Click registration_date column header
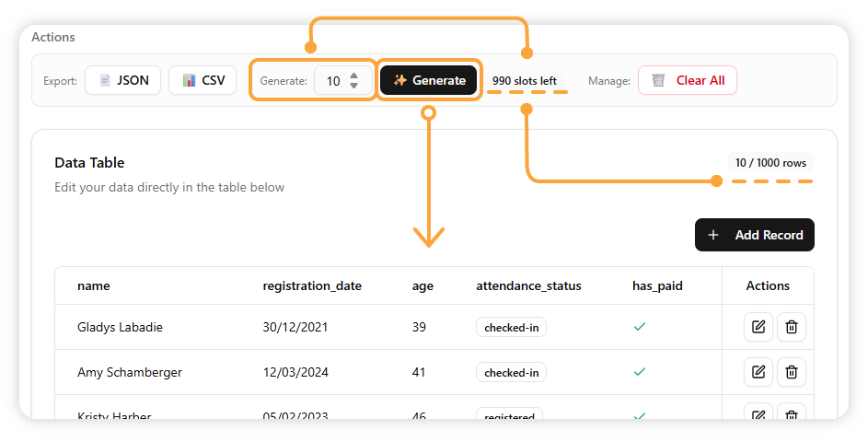This screenshot has height=442, width=868. [312, 285]
